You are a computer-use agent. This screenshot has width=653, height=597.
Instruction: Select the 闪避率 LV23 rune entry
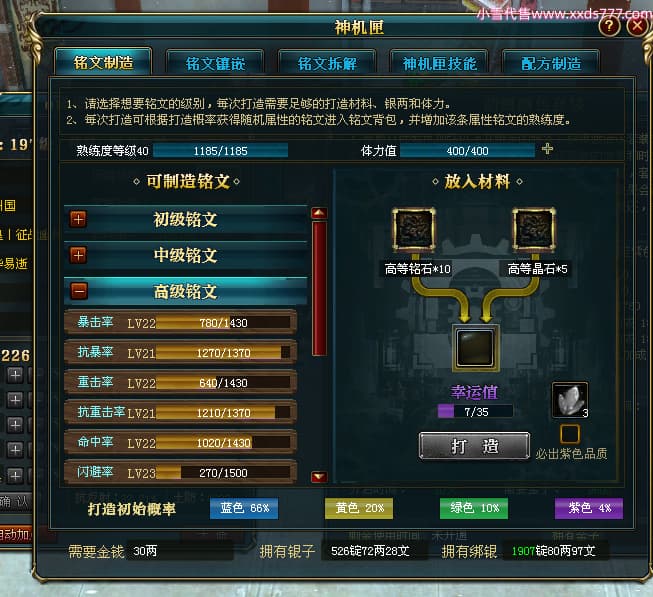pos(181,472)
